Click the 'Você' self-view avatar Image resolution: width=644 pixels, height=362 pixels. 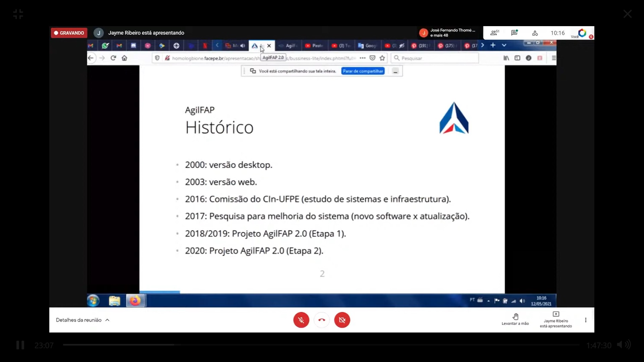[582, 33]
